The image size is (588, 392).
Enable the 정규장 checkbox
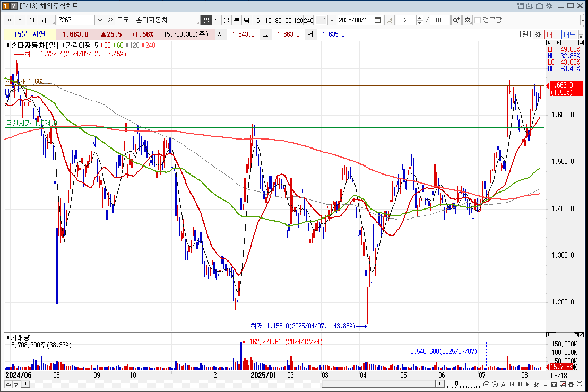pyautogui.click(x=478, y=20)
